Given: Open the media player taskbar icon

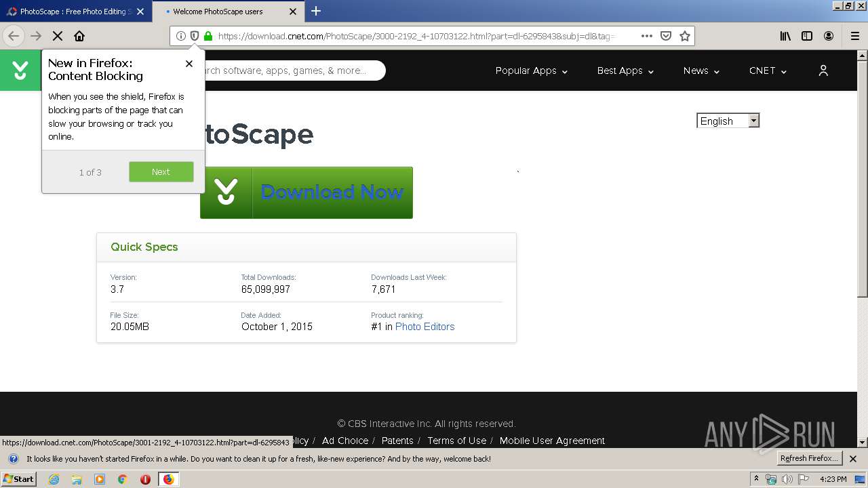Looking at the screenshot, I should click(100, 479).
